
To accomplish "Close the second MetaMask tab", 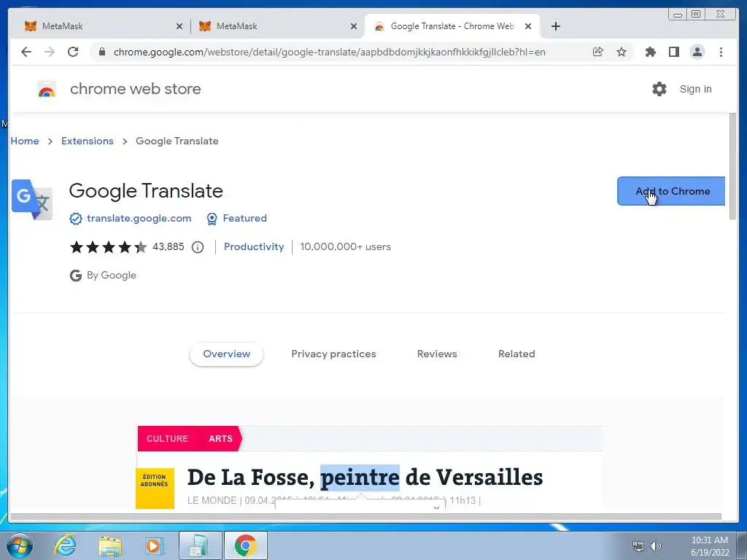I will tap(354, 26).
